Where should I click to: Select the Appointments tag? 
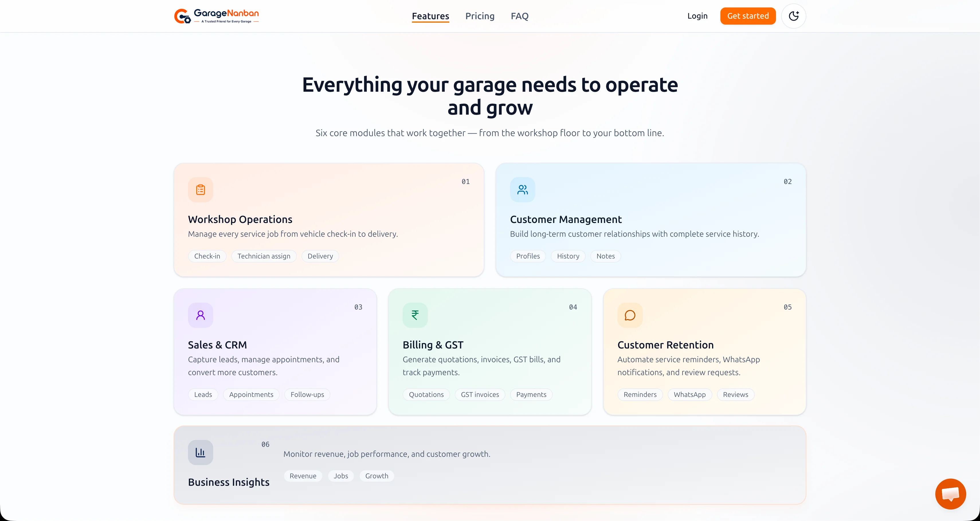[251, 395]
